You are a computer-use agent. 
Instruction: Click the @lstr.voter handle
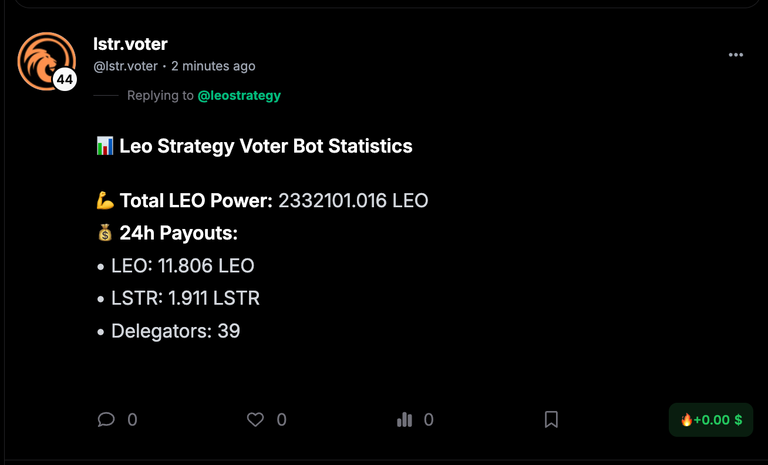(125, 66)
